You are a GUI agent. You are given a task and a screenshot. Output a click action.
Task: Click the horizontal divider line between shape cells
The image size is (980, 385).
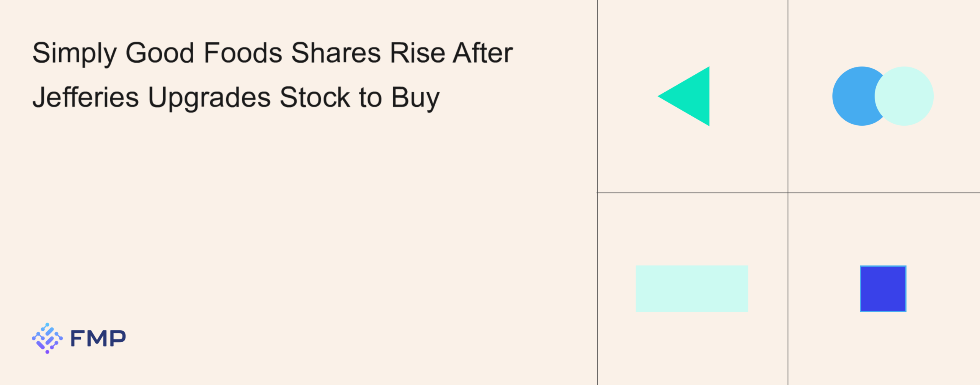pos(693,193)
